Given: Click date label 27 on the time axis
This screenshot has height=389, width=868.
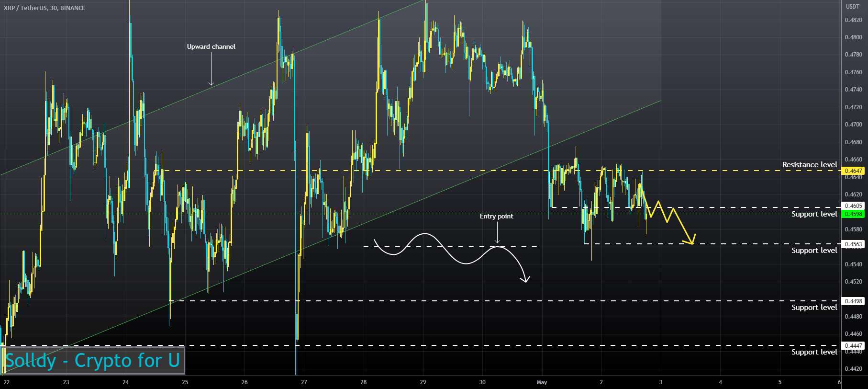Looking at the screenshot, I should point(304,382).
